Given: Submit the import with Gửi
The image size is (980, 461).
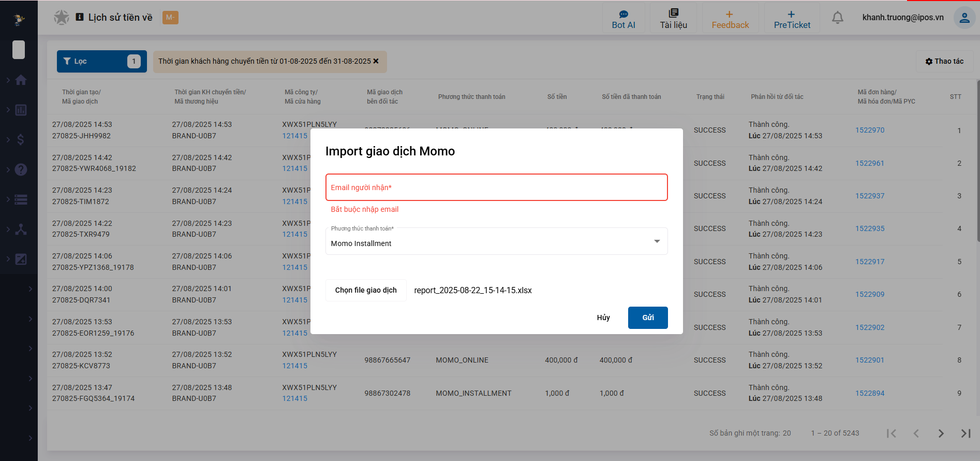Looking at the screenshot, I should [648, 318].
